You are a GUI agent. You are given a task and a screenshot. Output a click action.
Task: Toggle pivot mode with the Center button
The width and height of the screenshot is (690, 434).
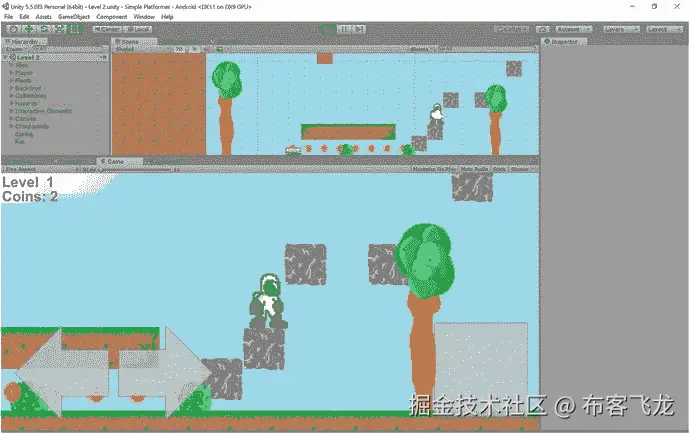tap(108, 29)
